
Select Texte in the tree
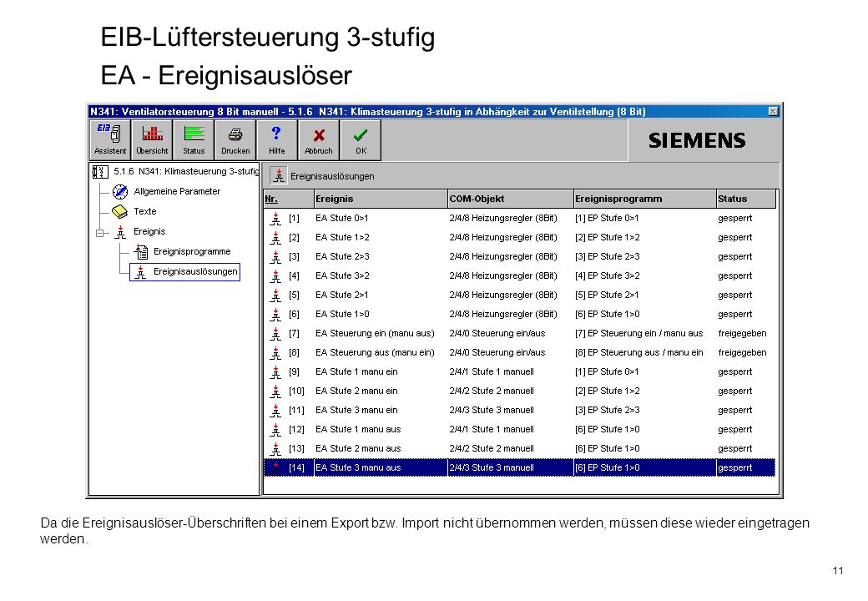click(x=145, y=211)
